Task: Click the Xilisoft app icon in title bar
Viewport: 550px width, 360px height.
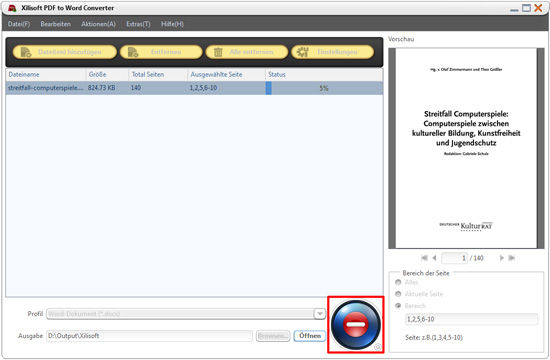Action: [12, 8]
